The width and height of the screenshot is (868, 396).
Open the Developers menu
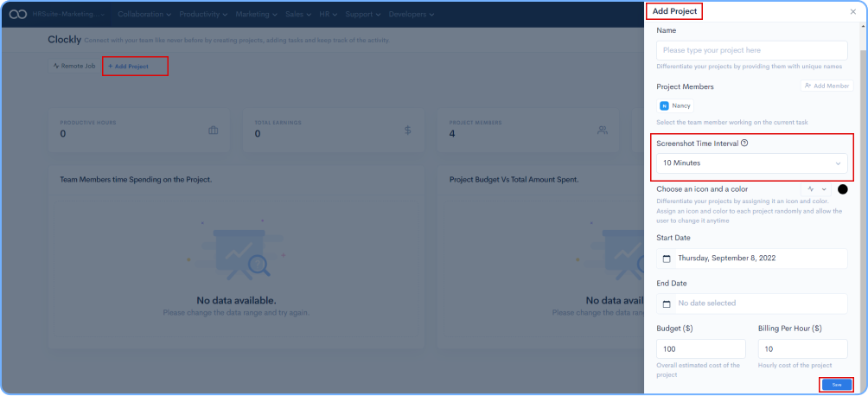click(x=416, y=14)
